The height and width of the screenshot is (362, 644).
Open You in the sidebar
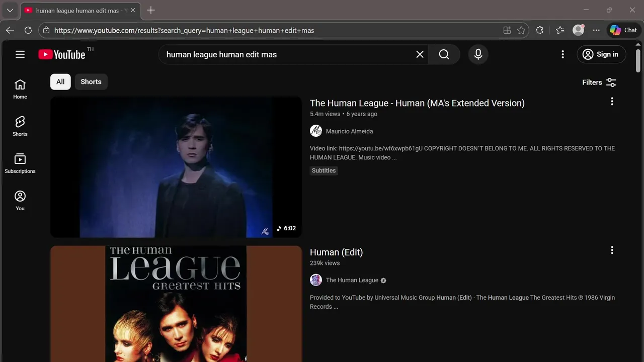click(x=20, y=201)
